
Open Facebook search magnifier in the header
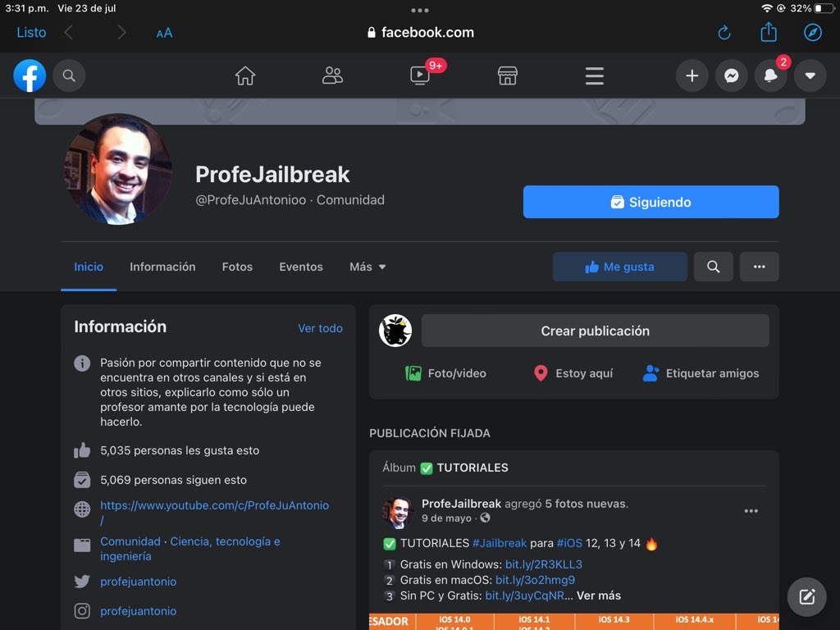(69, 75)
